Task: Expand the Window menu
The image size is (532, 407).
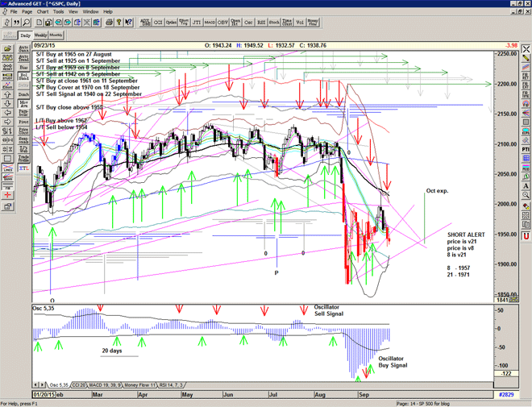Action: [x=91, y=12]
